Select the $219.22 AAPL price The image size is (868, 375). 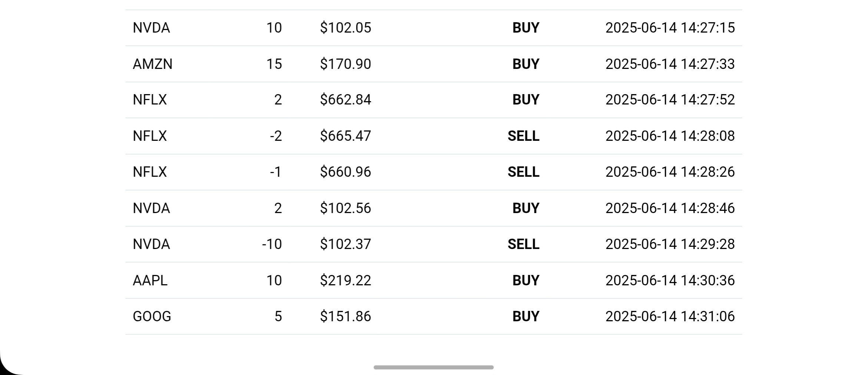point(345,281)
